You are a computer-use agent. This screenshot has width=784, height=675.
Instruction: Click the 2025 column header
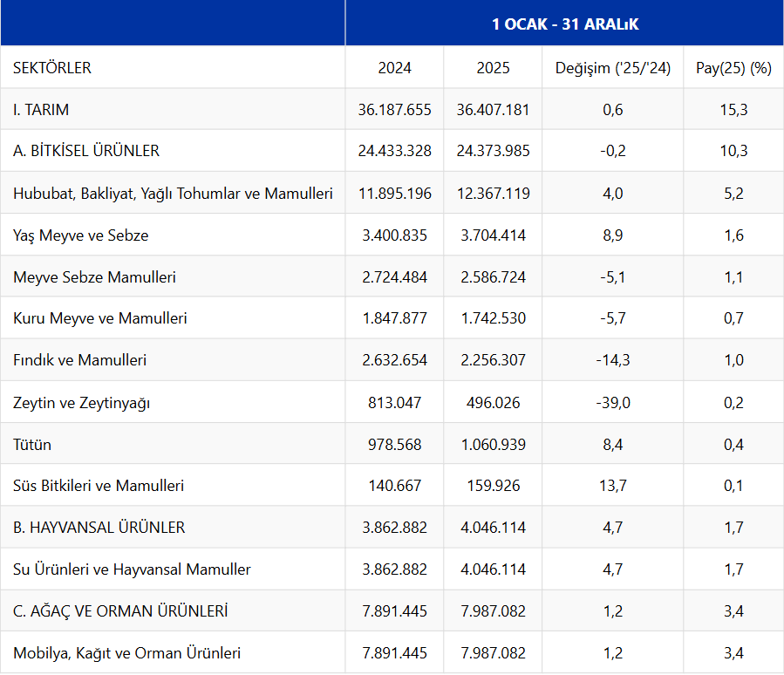click(x=493, y=68)
